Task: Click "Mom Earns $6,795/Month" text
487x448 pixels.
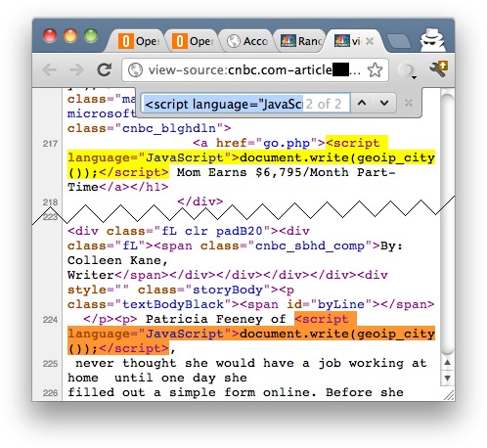Action: pos(263,172)
